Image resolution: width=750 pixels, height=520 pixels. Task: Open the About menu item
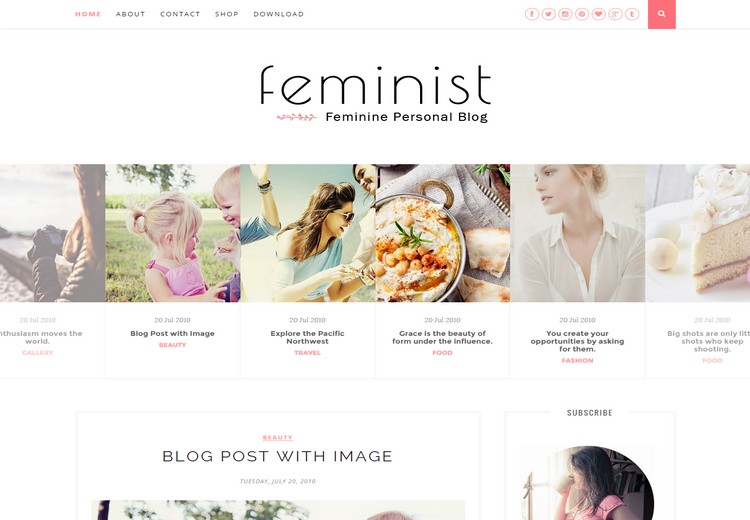pyautogui.click(x=130, y=14)
